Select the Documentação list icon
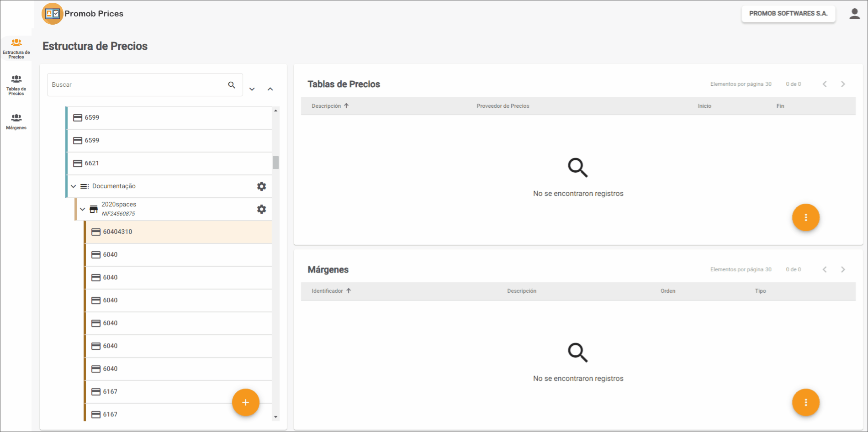This screenshot has width=868, height=432. point(85,186)
